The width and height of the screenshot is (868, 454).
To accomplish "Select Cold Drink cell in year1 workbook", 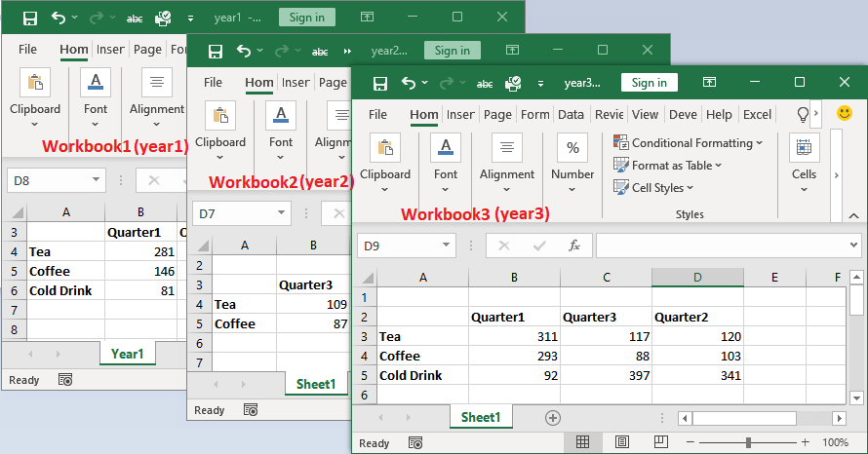I will (66, 291).
